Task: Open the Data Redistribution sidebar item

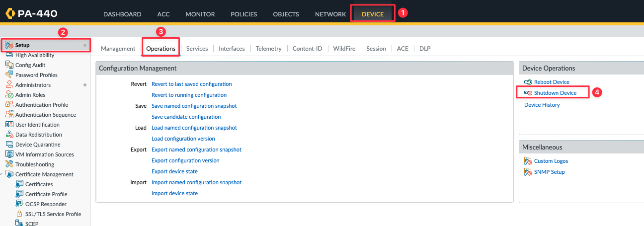Action: (x=39, y=135)
